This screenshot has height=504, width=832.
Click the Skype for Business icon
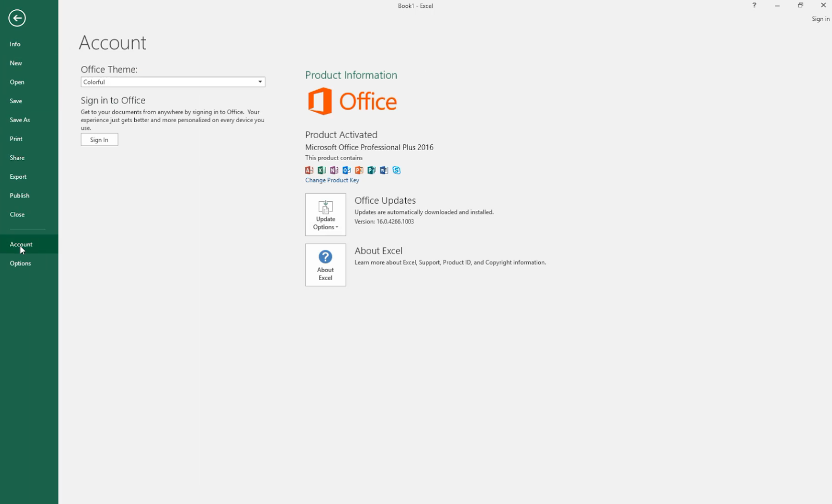(x=396, y=170)
